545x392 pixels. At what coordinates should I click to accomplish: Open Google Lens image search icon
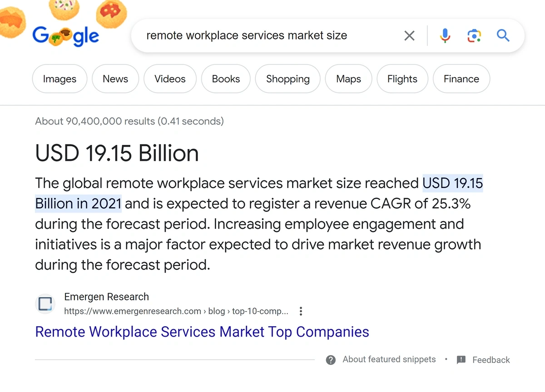coord(474,35)
